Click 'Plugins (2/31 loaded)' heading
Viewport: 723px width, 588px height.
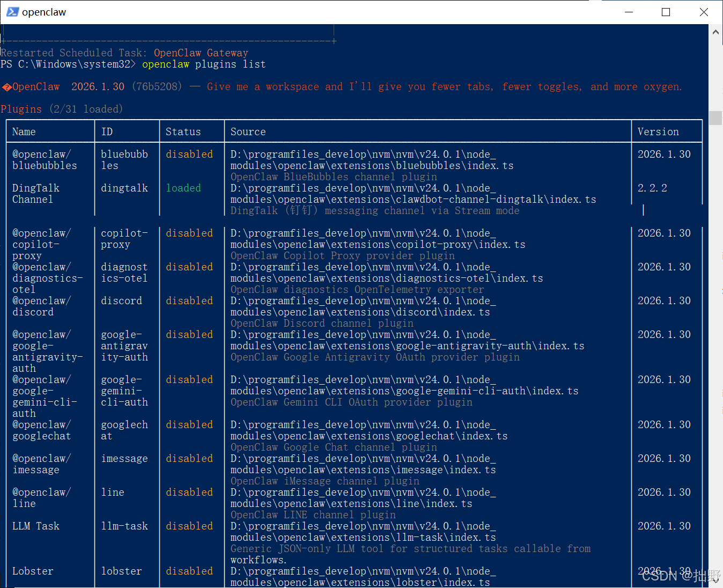coord(62,109)
